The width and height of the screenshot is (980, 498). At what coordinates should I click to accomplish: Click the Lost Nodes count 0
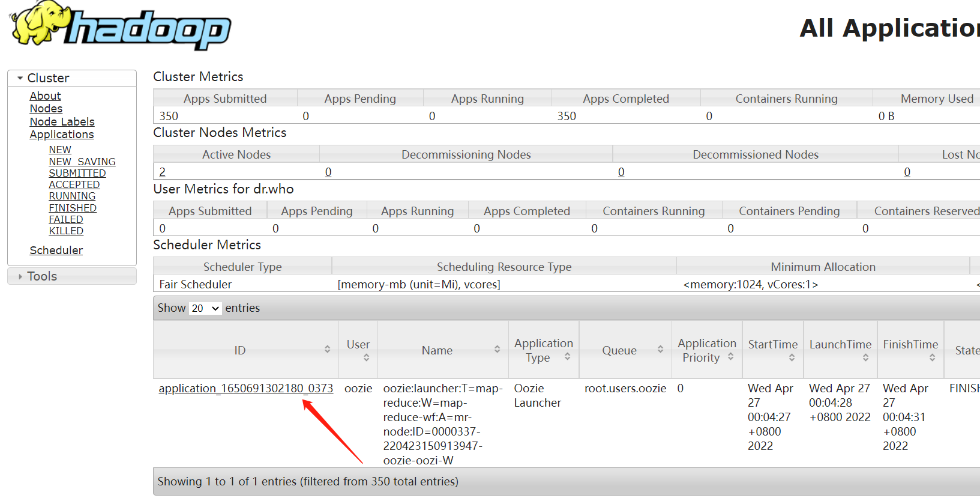pyautogui.click(x=907, y=172)
